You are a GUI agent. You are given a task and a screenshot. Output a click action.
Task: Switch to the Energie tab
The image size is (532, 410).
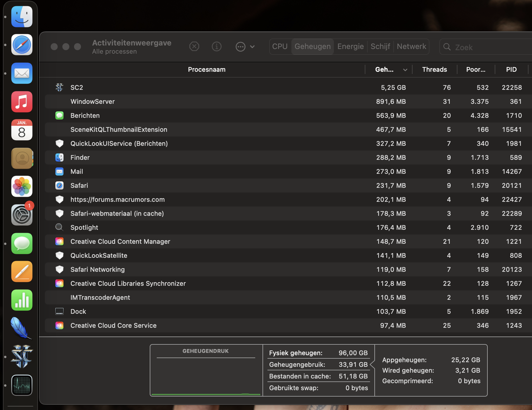350,46
